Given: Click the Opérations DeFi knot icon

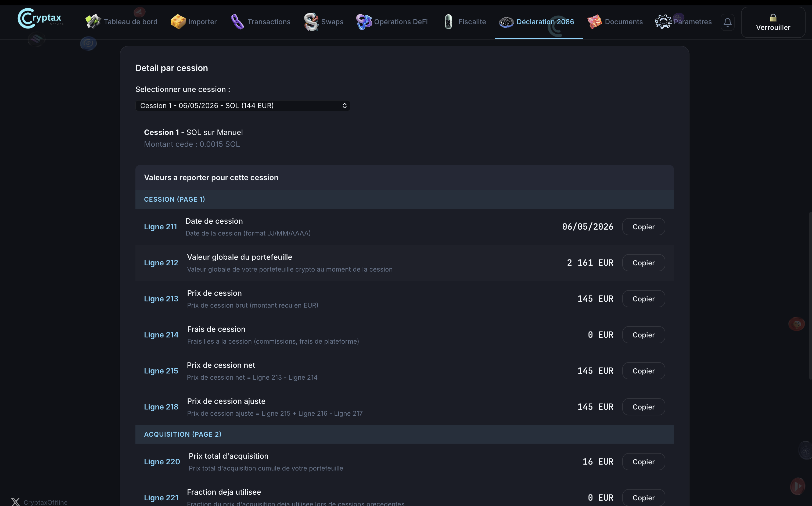Looking at the screenshot, I should point(364,22).
